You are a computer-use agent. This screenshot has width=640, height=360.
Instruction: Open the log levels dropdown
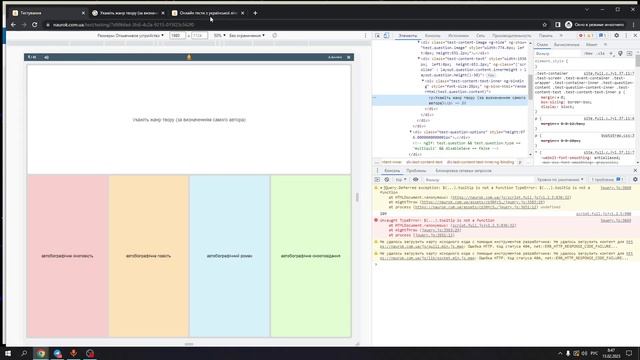coord(560,180)
